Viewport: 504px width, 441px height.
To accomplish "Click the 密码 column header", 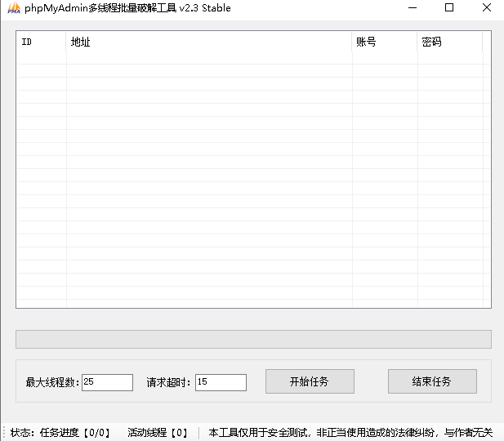I will (449, 42).
